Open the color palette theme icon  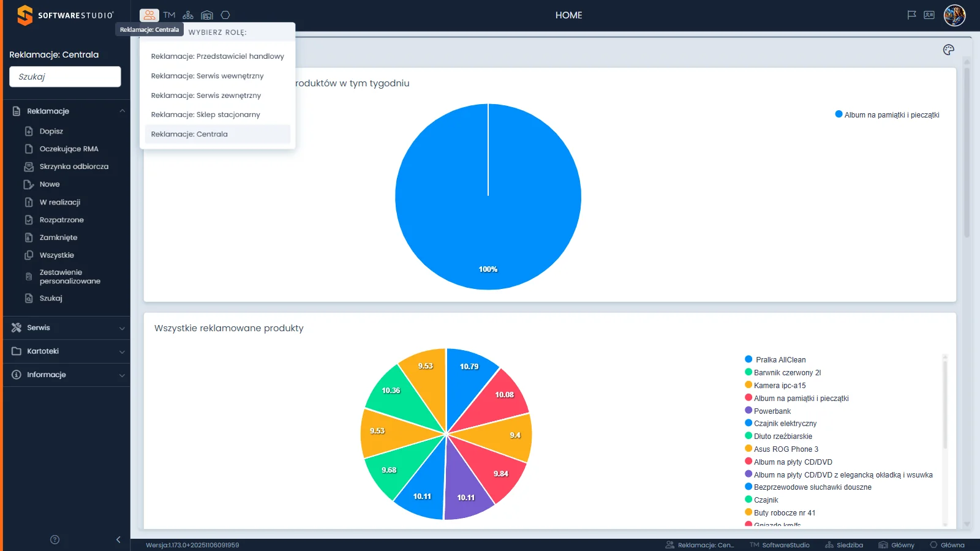pos(949,50)
